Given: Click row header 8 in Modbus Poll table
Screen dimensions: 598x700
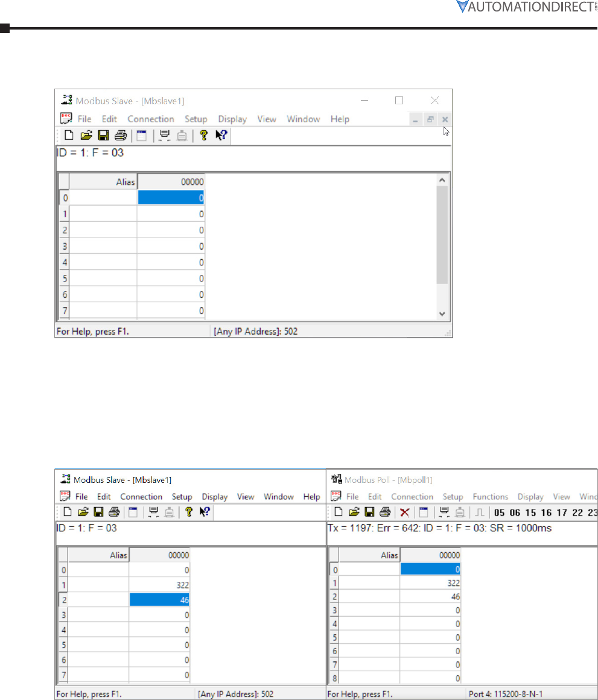Looking at the screenshot, I should 335,678.
